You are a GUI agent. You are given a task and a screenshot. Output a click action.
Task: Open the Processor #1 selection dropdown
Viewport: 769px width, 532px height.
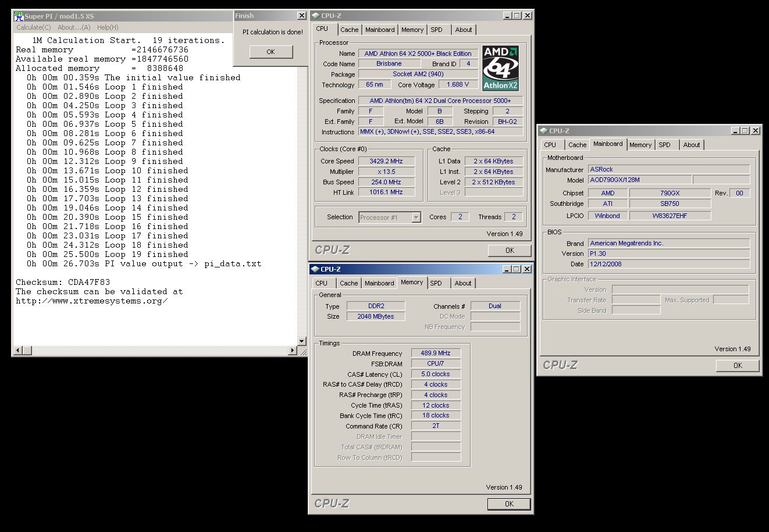coord(416,217)
